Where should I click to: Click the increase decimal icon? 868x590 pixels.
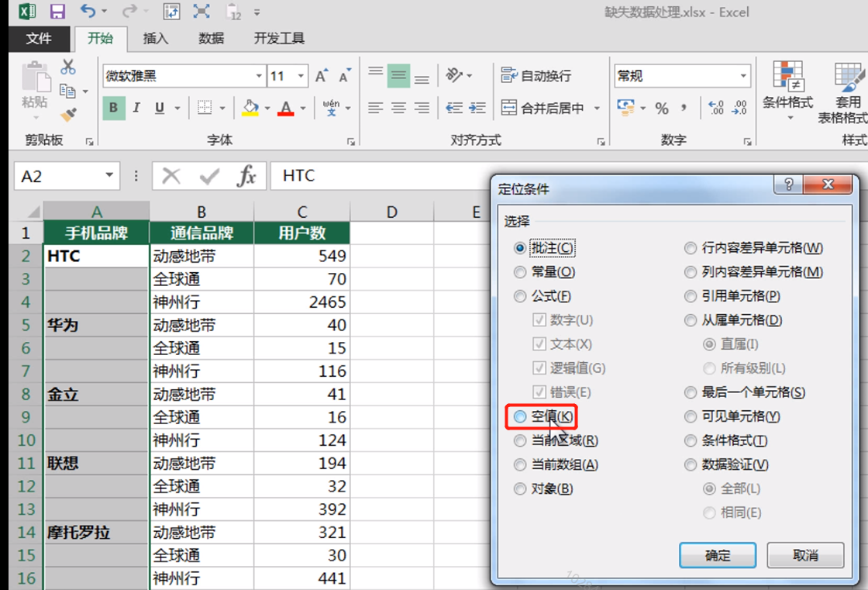pyautogui.click(x=716, y=108)
